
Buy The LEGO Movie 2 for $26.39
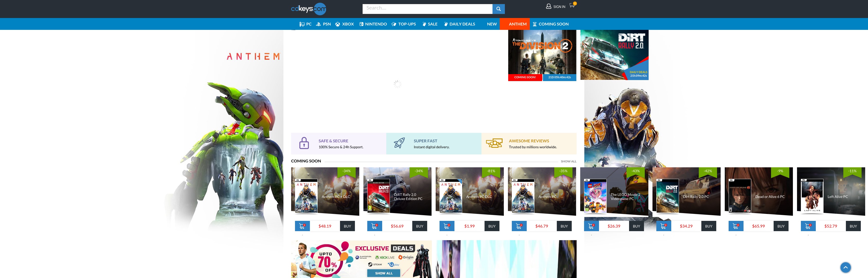tap(637, 226)
